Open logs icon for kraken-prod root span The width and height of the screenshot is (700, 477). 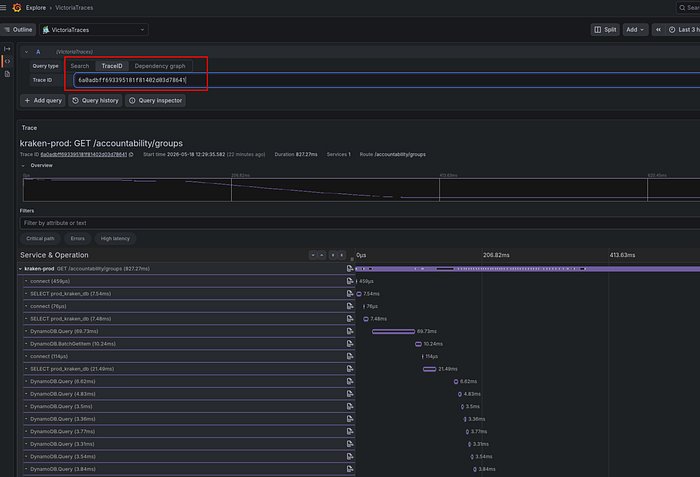(x=350, y=268)
